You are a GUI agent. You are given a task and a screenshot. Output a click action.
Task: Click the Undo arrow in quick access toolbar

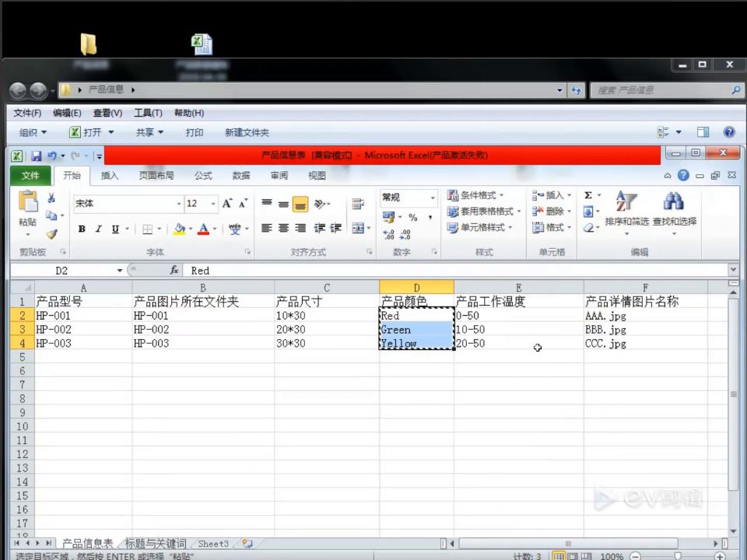pos(52,156)
